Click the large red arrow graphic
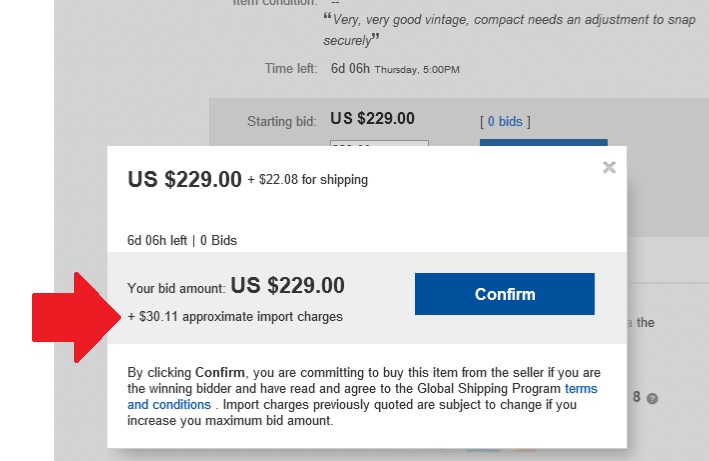Screen dimensions: 709x461 point(76,317)
